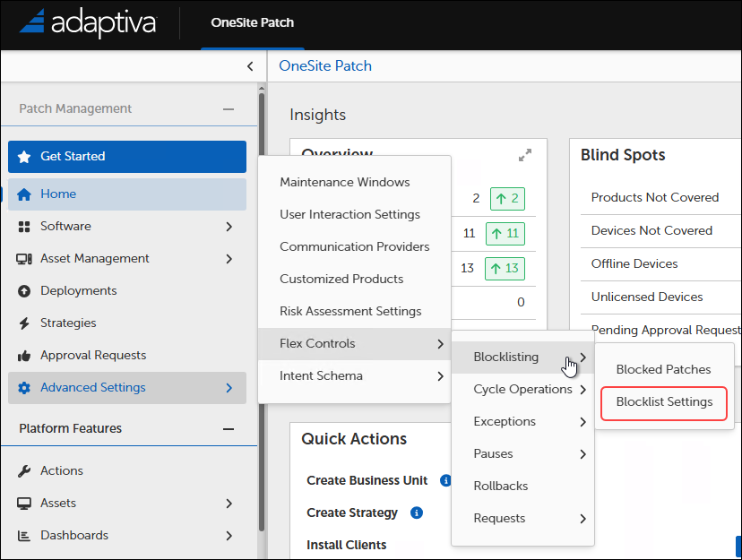Expand the Intent Schema submenu arrow
This screenshot has width=742, height=560.
click(441, 376)
